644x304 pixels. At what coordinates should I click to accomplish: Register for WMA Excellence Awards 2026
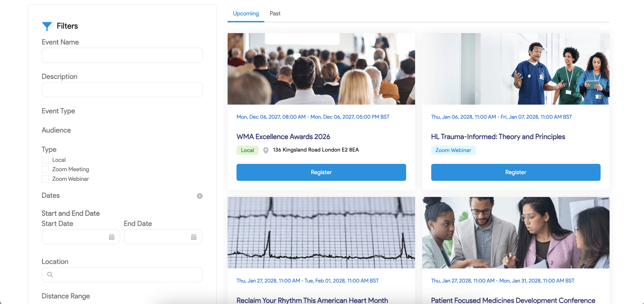pyautogui.click(x=322, y=172)
